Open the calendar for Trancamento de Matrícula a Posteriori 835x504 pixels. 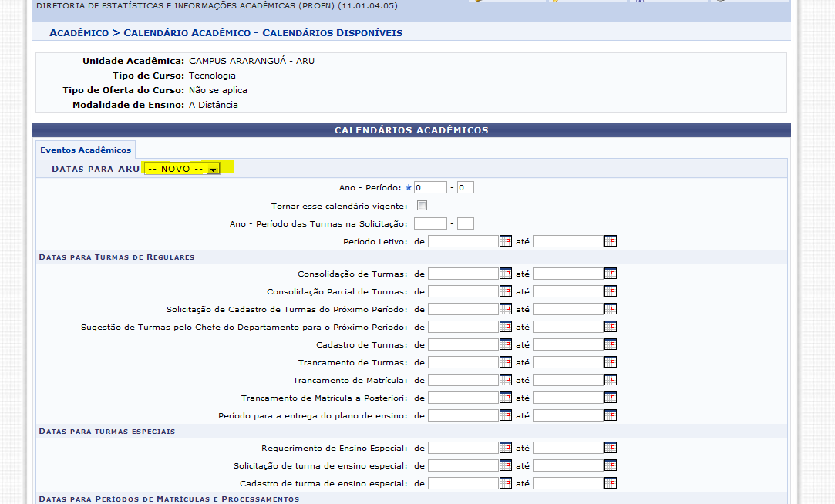point(506,397)
